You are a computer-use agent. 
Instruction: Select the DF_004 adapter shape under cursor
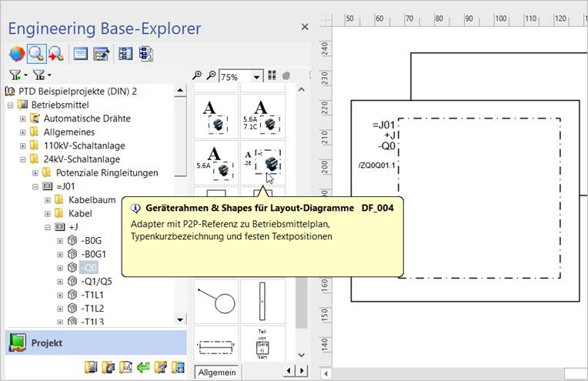[262, 162]
